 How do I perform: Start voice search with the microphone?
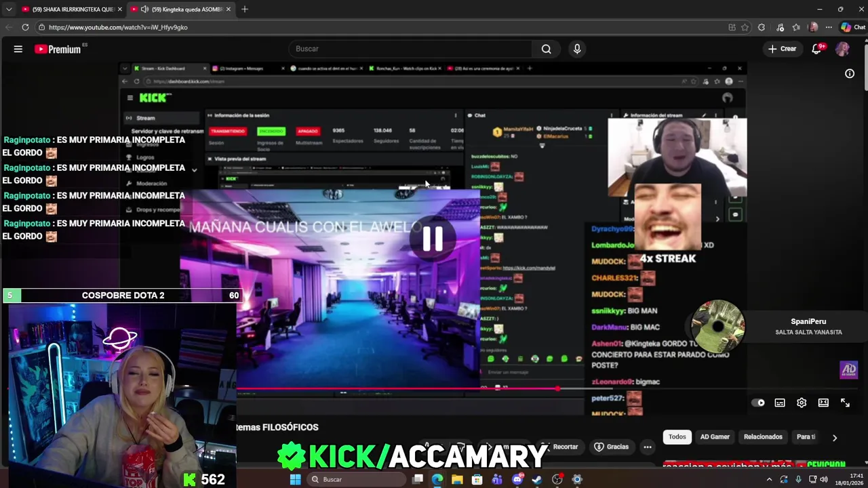pyautogui.click(x=577, y=49)
